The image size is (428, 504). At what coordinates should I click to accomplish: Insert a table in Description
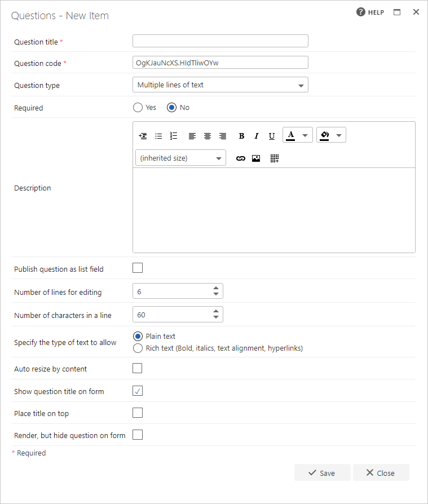point(274,158)
